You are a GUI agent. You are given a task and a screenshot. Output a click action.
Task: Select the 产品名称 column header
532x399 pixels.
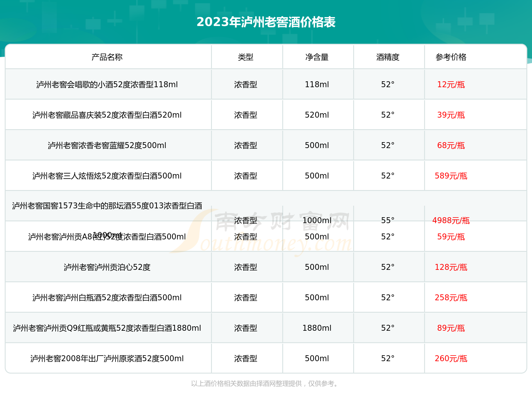[107, 57]
